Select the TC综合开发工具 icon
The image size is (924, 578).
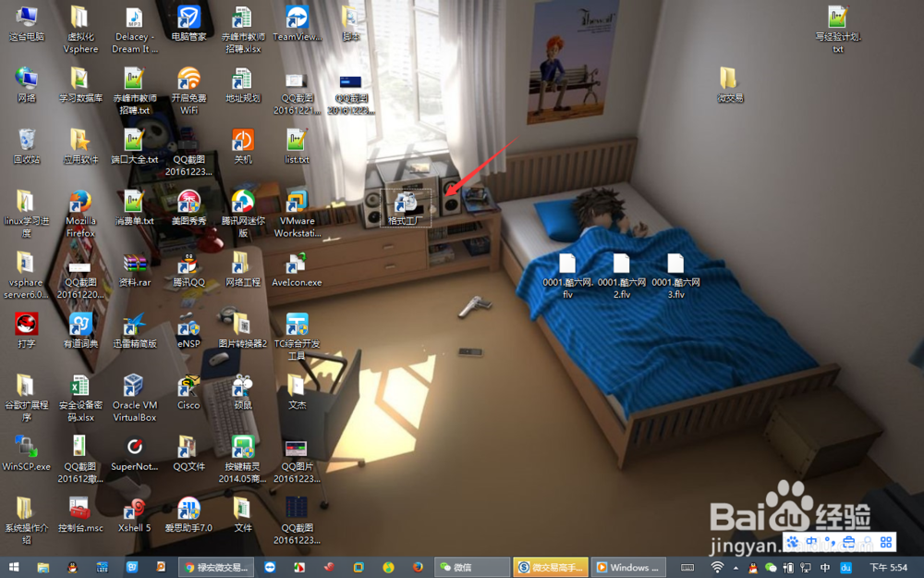(297, 337)
